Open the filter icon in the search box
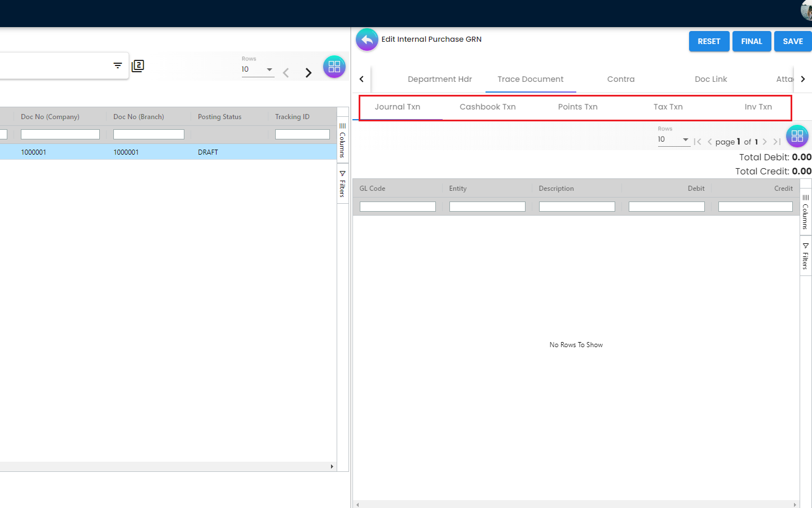 pos(117,65)
